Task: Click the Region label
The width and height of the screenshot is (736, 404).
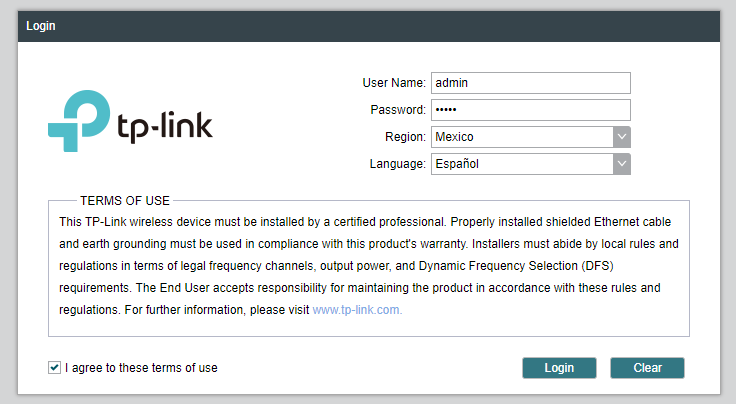Action: tap(405, 137)
